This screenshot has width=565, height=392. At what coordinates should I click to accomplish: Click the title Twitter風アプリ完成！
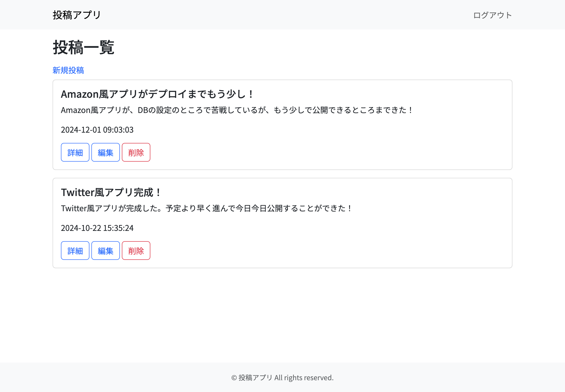111,193
